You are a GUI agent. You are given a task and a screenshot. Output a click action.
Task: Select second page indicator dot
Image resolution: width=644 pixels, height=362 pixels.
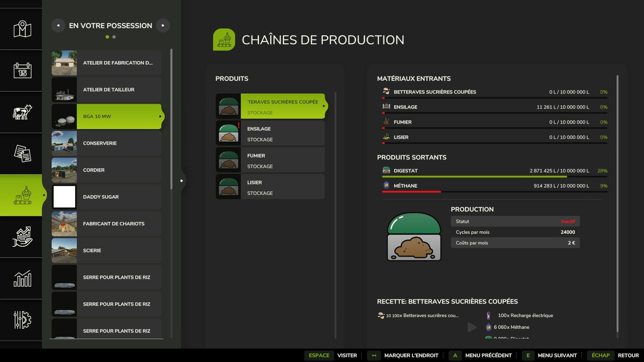pyautogui.click(x=114, y=37)
